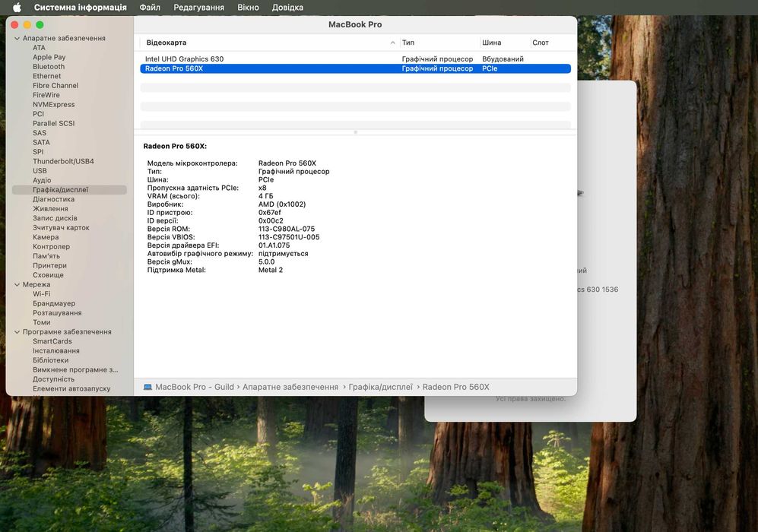This screenshot has width=758, height=532.
Task: Select the Radeon Pro 560X row
Action: 355,68
